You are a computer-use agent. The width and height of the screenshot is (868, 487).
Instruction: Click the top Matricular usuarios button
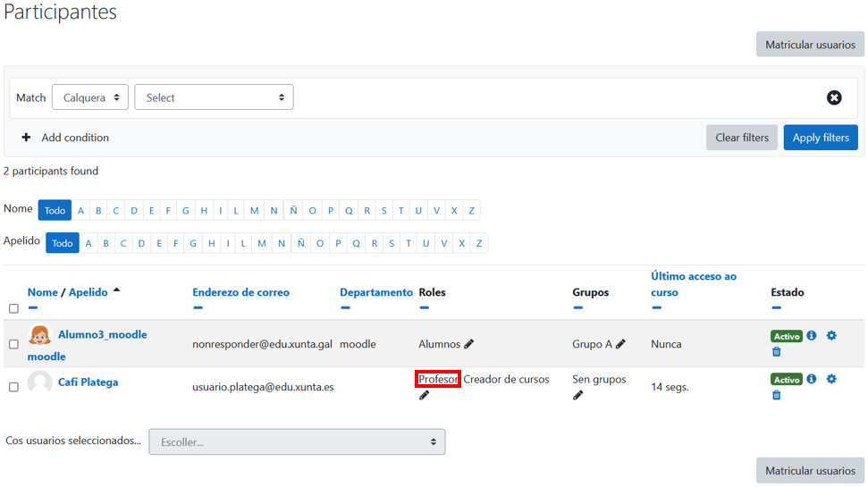tap(810, 45)
